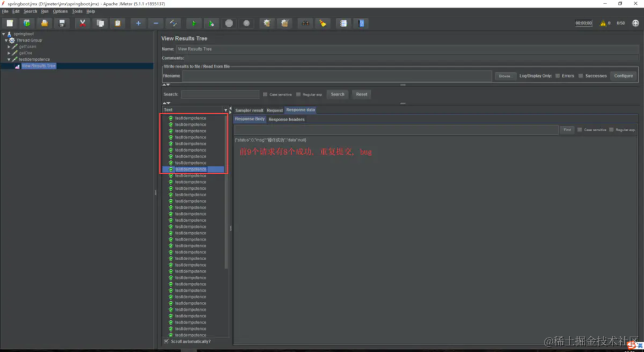Collapse the Thread Group node
This screenshot has height=352, width=644.
(x=6, y=40)
